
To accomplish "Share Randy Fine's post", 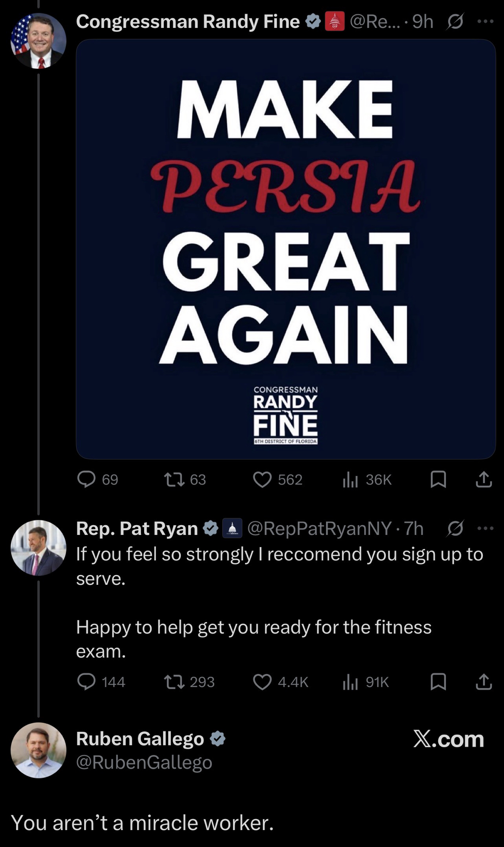I will click(484, 479).
